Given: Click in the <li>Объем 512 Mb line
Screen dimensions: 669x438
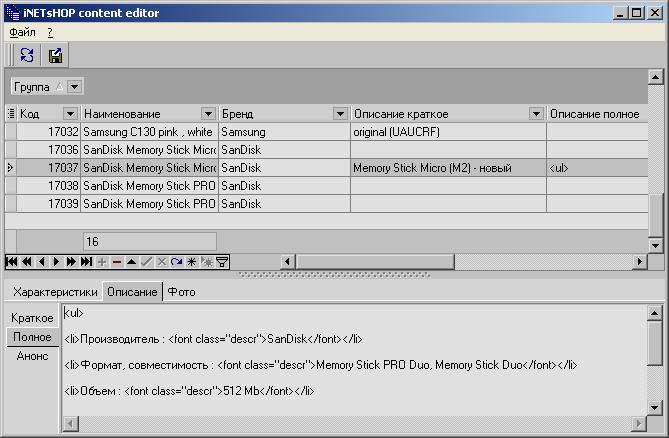Looking at the screenshot, I should tap(189, 391).
